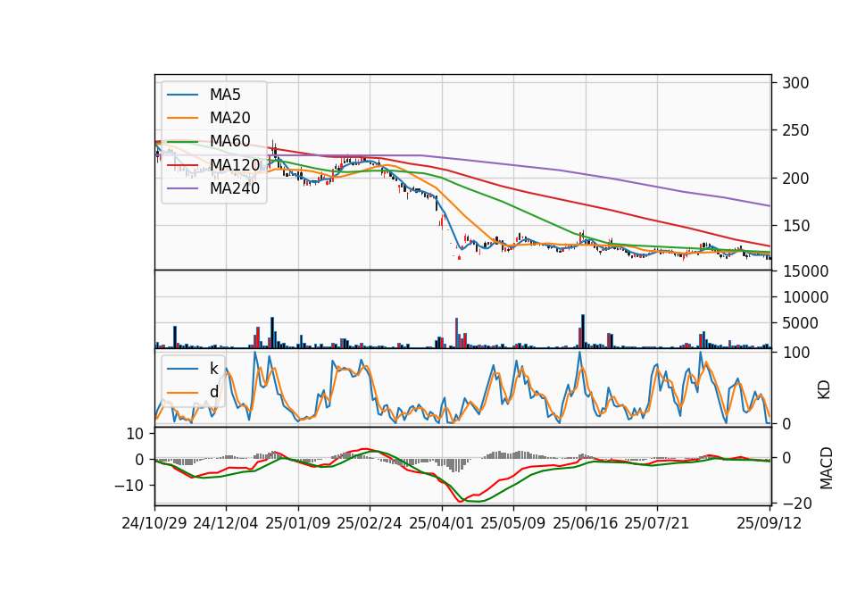
Task: Click the tall volume bar near 25/04/01
Action: click(x=456, y=333)
